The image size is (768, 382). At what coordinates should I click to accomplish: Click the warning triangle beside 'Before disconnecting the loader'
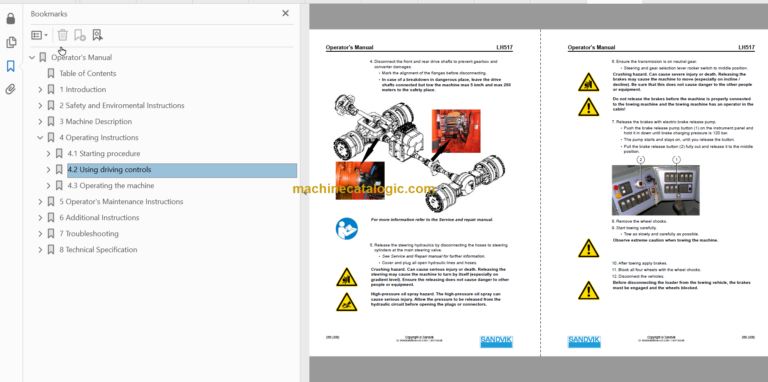click(588, 290)
